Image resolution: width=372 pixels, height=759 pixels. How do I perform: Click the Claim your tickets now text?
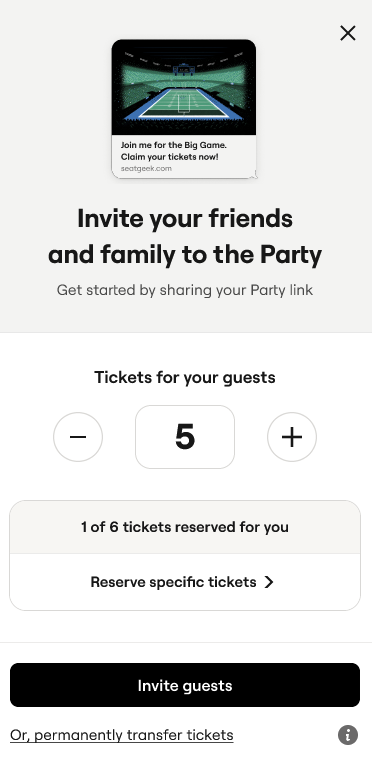pyautogui.click(x=169, y=157)
